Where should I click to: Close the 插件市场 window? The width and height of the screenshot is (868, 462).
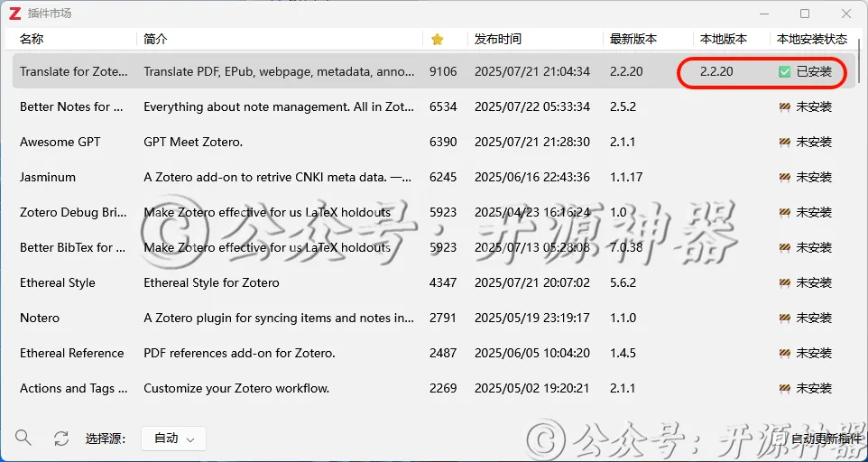845,14
